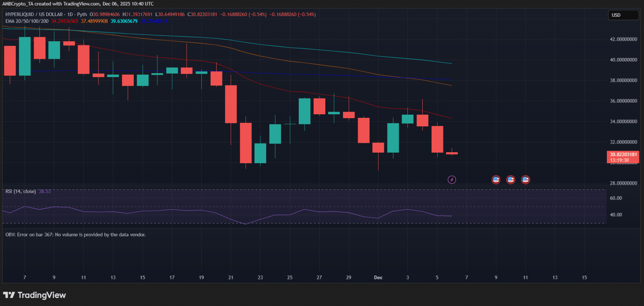Click the current price label 30.82203181

(x=623, y=155)
